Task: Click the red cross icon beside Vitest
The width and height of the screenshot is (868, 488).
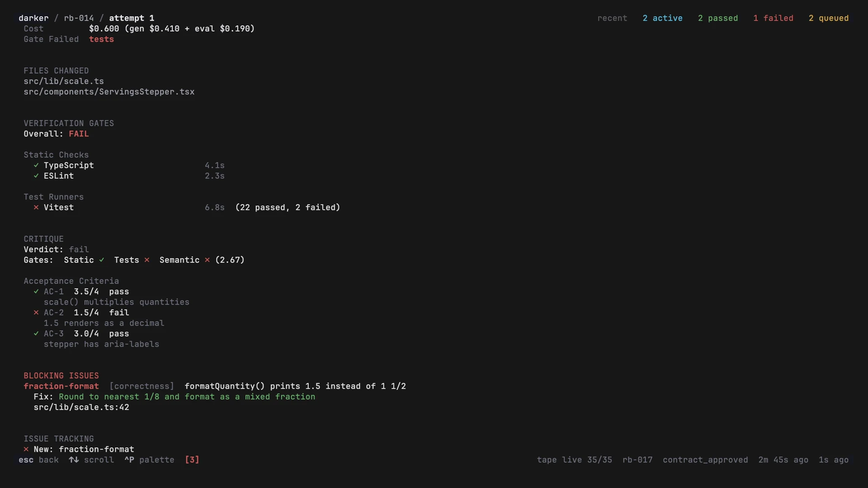Action: [36, 207]
